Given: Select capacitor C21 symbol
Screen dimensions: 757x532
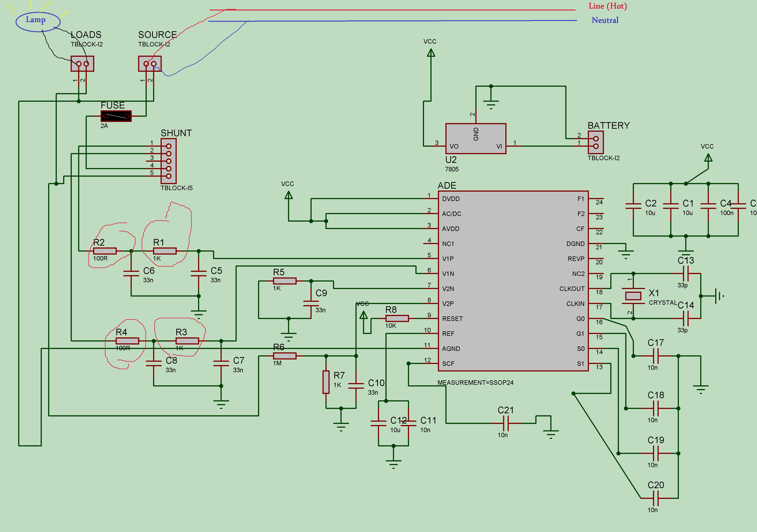Looking at the screenshot, I should (x=506, y=423).
